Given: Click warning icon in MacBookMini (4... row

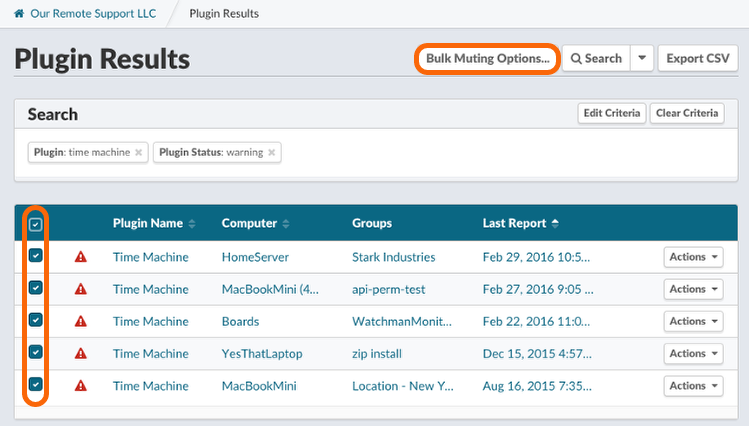Looking at the screenshot, I should coord(81,289).
